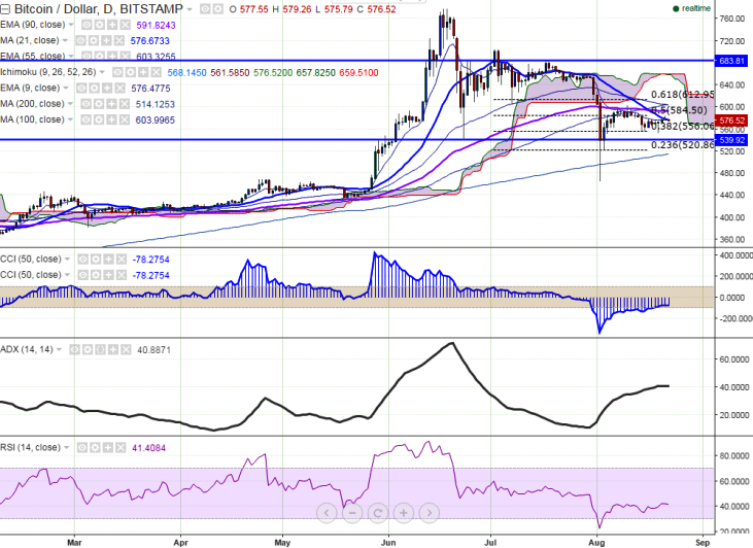Open settings gear for MA (21, close)
This screenshot has height=548, width=753.
93,41
